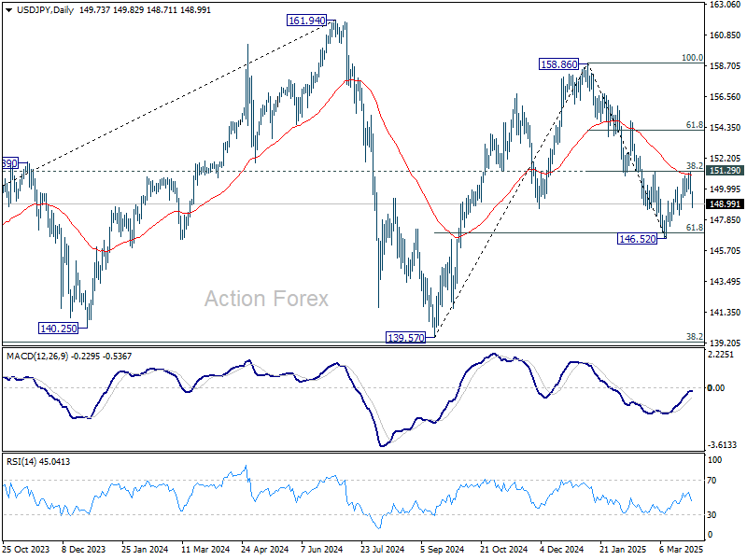Click the 24 Apr 2024 date label
This screenshot has height=560, width=747.
click(x=265, y=549)
